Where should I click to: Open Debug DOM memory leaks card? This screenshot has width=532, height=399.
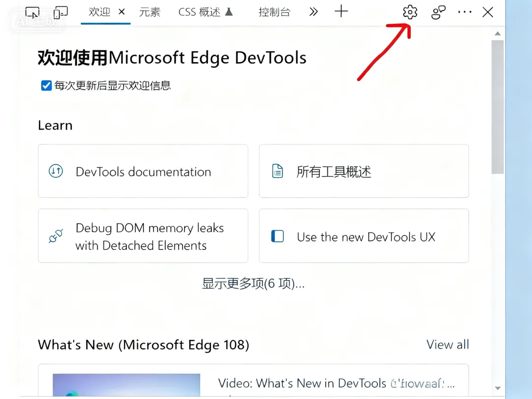[x=143, y=236]
